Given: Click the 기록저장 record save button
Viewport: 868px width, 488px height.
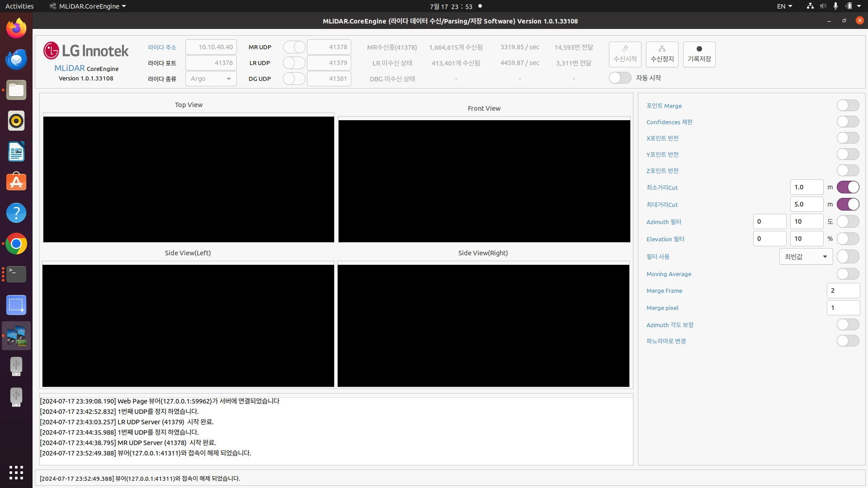Looking at the screenshot, I should (699, 54).
